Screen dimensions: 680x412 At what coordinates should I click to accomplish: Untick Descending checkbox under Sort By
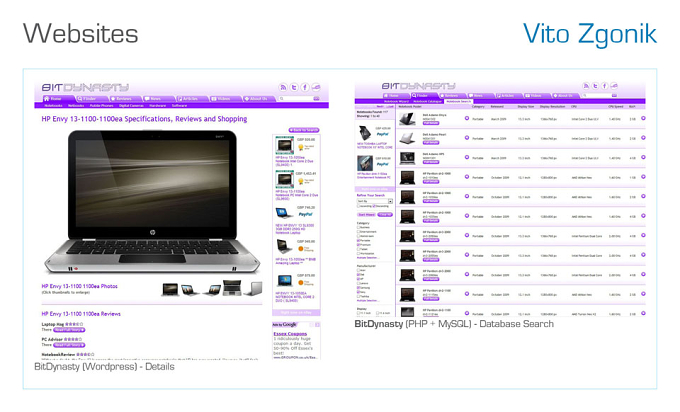(374, 206)
